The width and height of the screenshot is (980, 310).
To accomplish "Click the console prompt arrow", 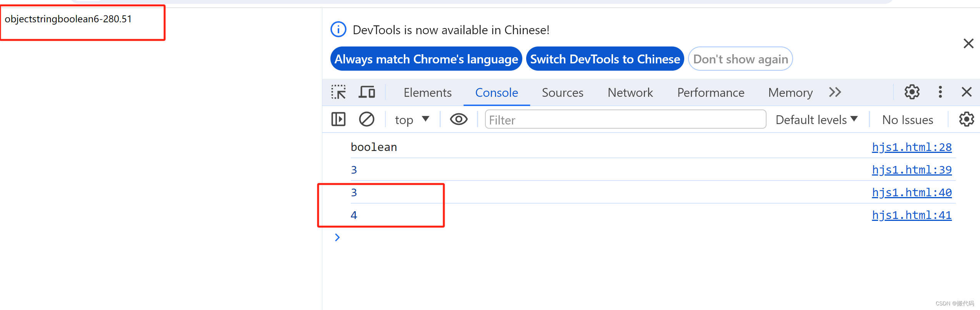I will (337, 237).
